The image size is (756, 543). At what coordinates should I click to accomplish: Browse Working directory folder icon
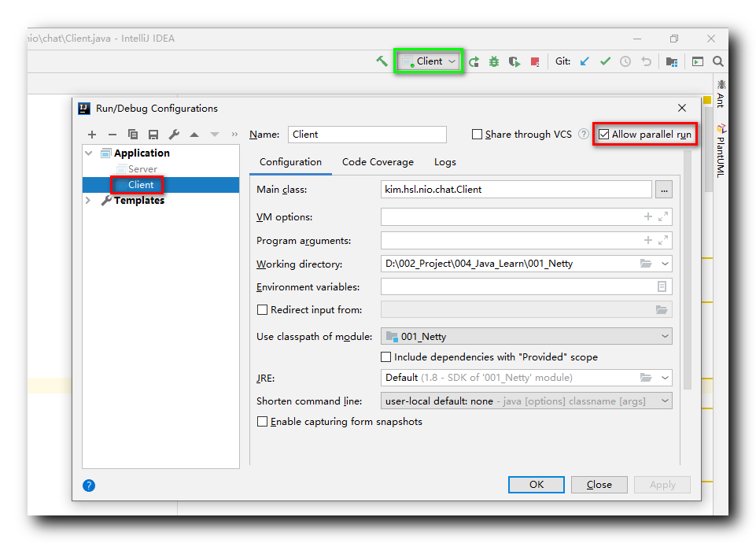point(646,264)
